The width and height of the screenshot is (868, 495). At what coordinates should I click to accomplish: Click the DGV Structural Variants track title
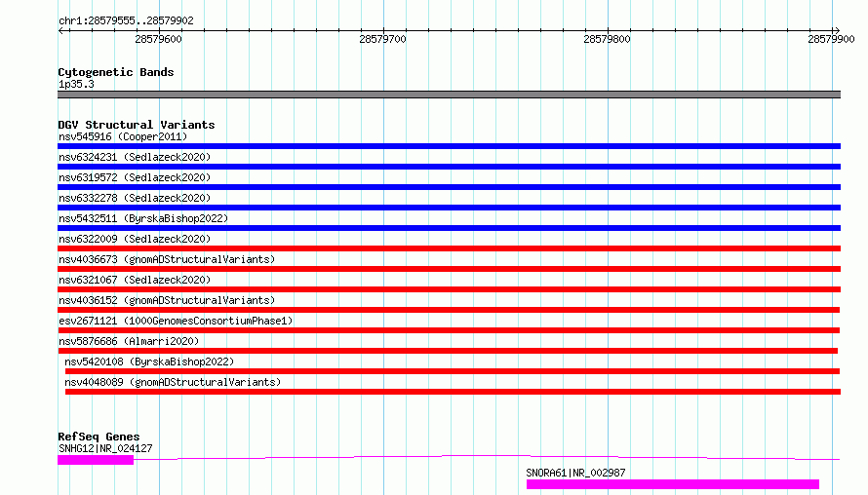click(x=137, y=125)
